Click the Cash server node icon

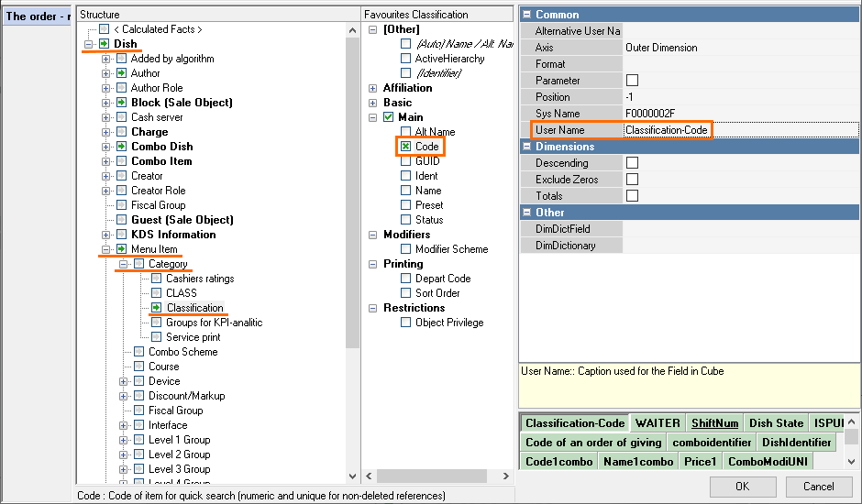(121, 117)
